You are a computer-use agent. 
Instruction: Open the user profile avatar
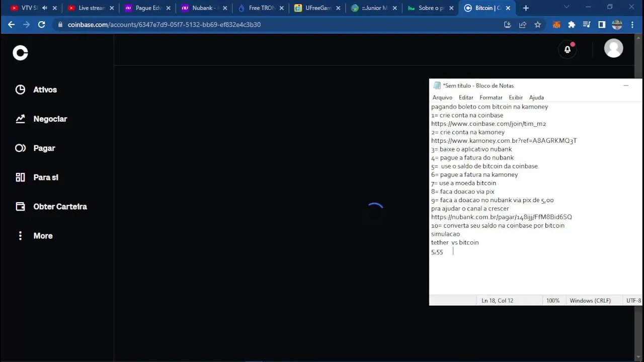(x=613, y=48)
